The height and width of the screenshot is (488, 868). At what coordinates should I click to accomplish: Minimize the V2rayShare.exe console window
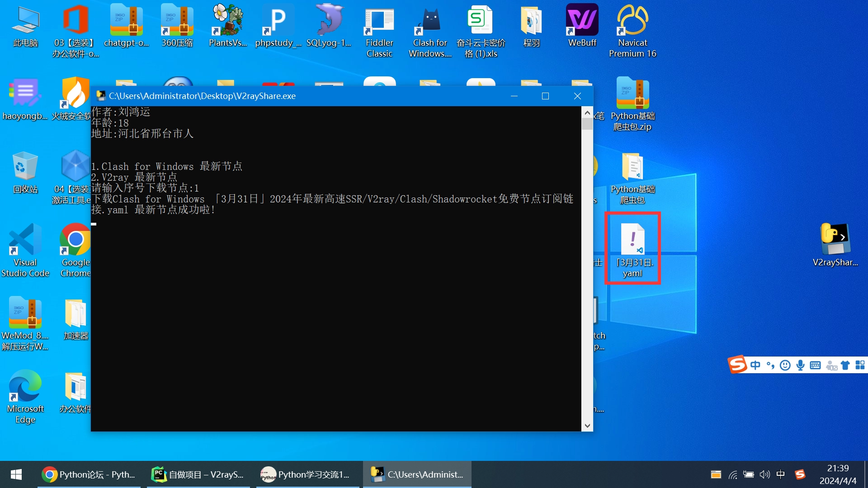click(x=514, y=96)
